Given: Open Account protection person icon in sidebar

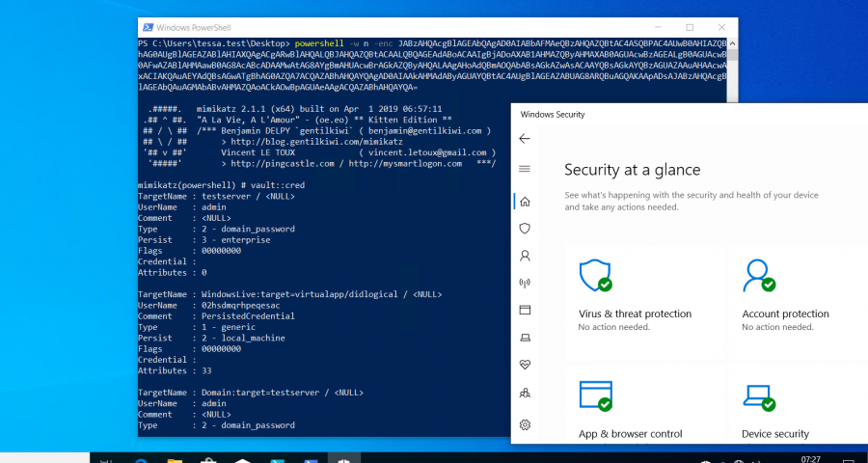Looking at the screenshot, I should [525, 256].
